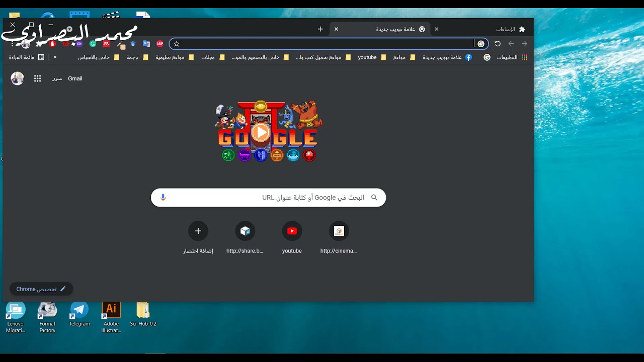Open the خاص بالتصميم bookmarks folder
This screenshot has height=362, width=644.
pyautogui.click(x=261, y=57)
